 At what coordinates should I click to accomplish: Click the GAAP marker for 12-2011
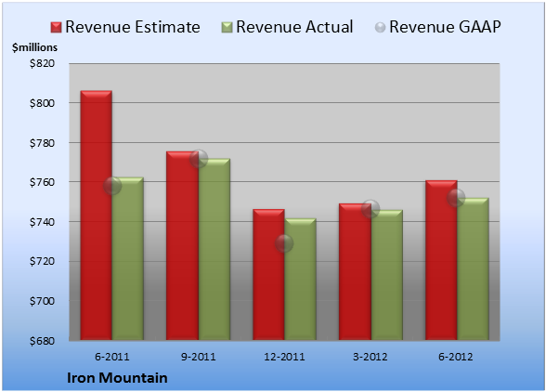(x=284, y=243)
